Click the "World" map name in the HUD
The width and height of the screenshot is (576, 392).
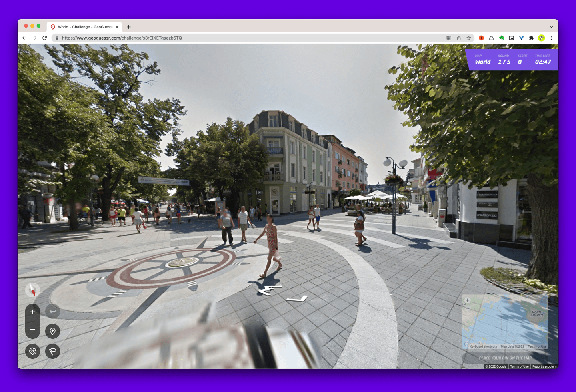483,62
